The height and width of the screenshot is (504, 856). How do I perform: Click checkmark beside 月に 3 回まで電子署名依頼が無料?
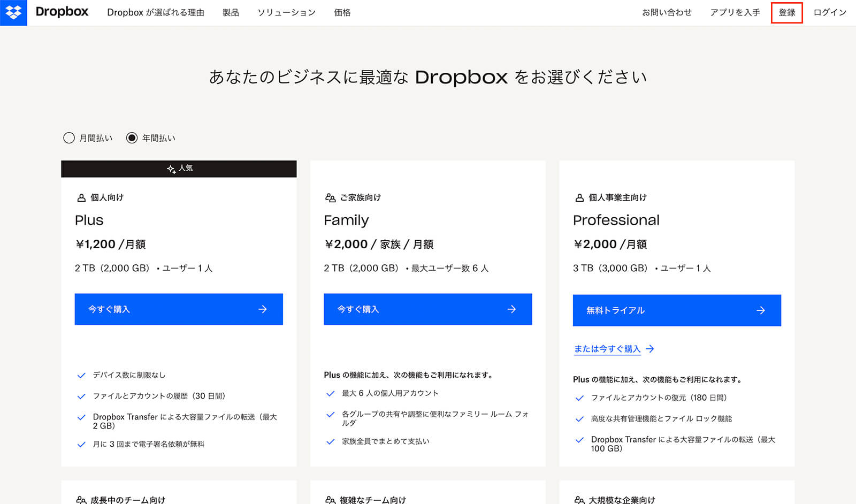81,445
